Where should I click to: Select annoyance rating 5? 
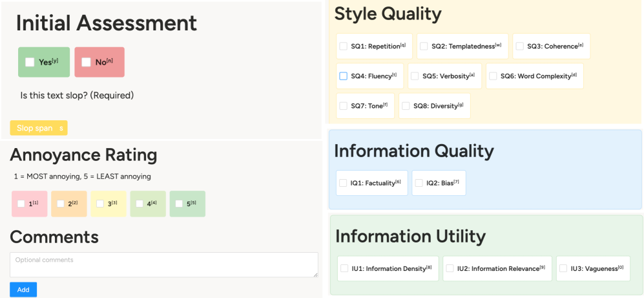coord(179,204)
